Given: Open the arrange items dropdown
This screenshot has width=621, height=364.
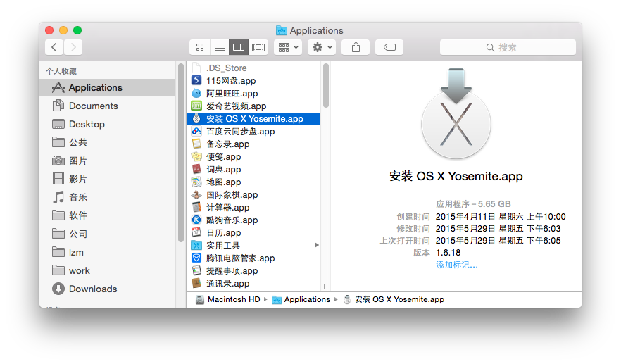Looking at the screenshot, I should point(288,47).
